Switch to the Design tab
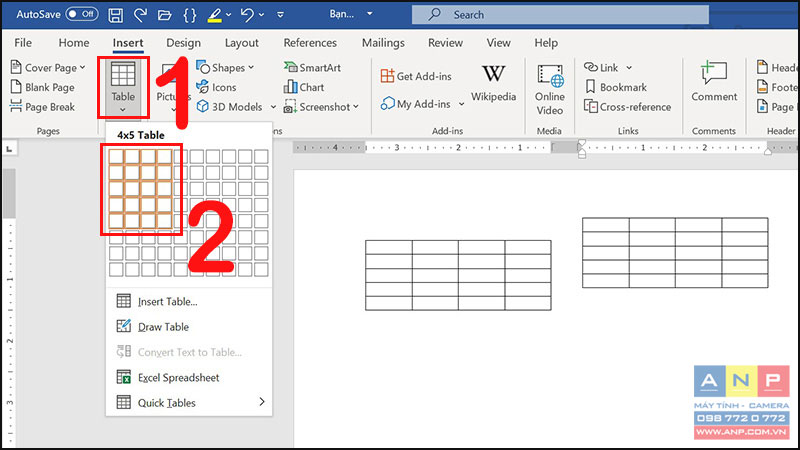 coord(183,43)
